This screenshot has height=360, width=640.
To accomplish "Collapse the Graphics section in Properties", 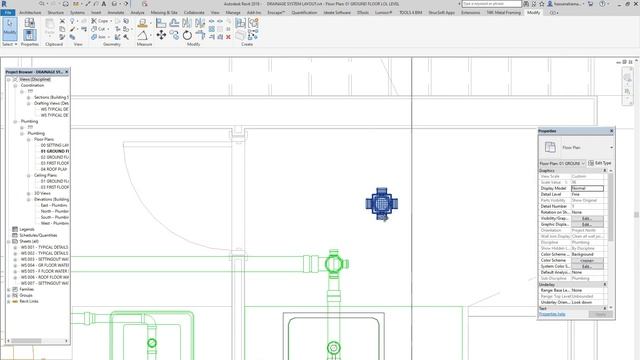I will pyautogui.click(x=605, y=171).
